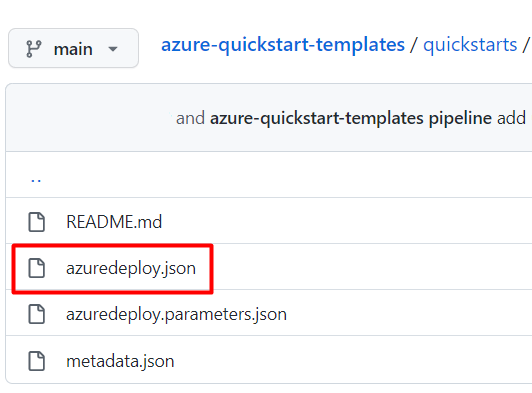Image resolution: width=532 pixels, height=393 pixels.
Task: Open the metadata.json file
Action: pos(120,361)
